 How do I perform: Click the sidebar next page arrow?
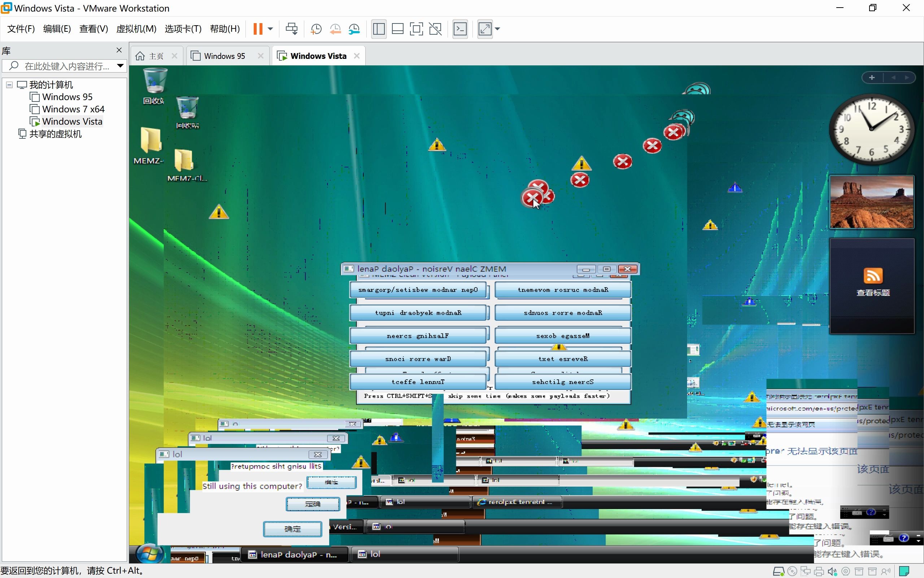(907, 78)
